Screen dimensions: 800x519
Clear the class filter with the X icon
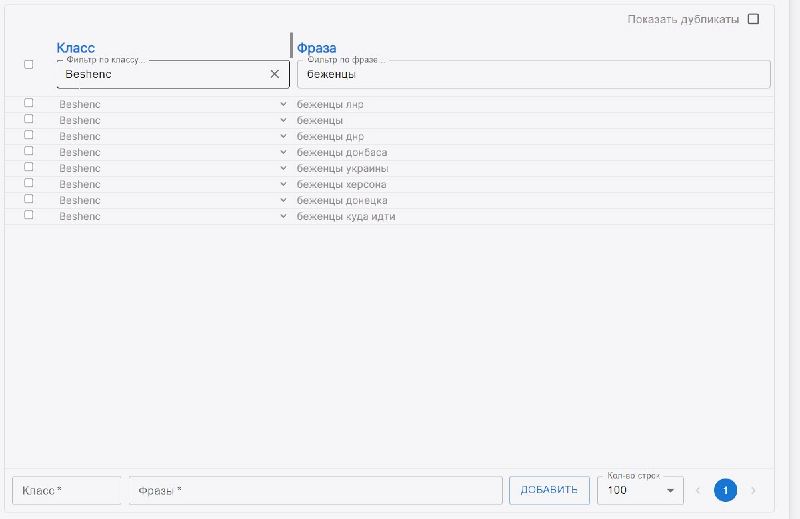(x=275, y=74)
